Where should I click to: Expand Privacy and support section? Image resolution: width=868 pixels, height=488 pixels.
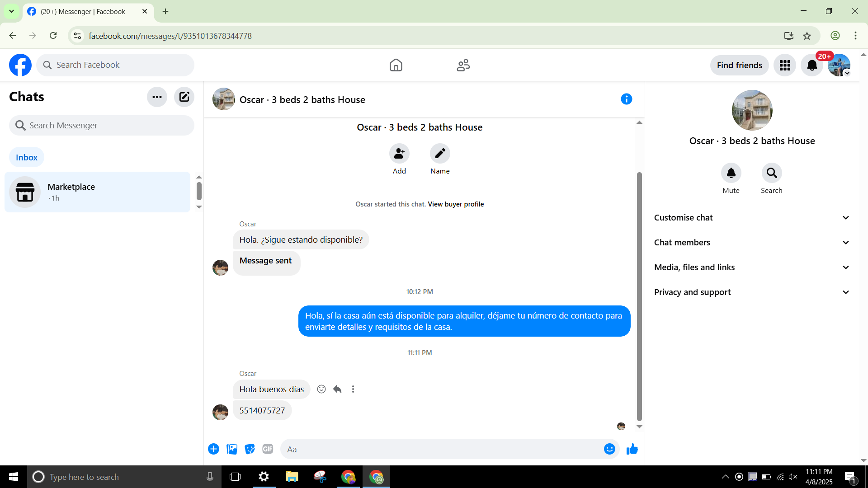(752, 292)
